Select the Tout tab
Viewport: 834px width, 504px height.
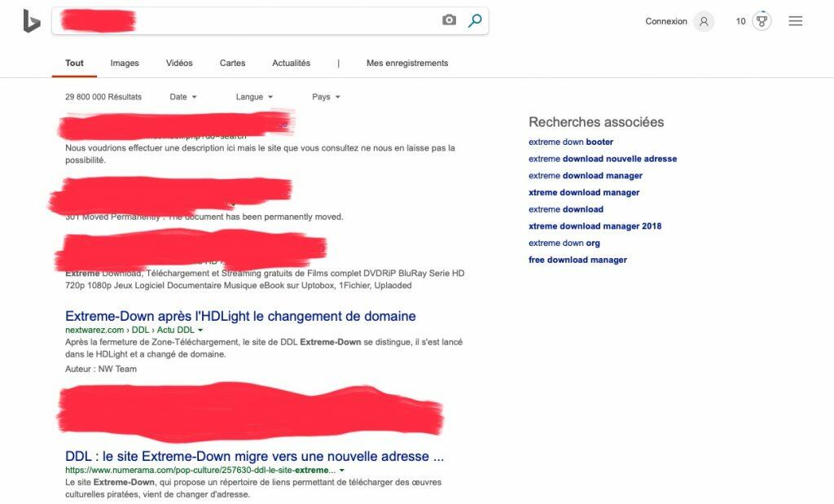(x=74, y=63)
